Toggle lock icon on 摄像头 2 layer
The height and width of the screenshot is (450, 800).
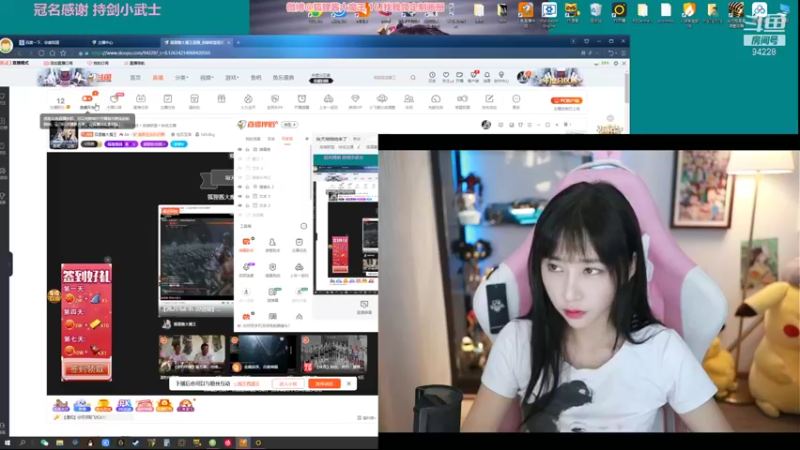pos(247,187)
